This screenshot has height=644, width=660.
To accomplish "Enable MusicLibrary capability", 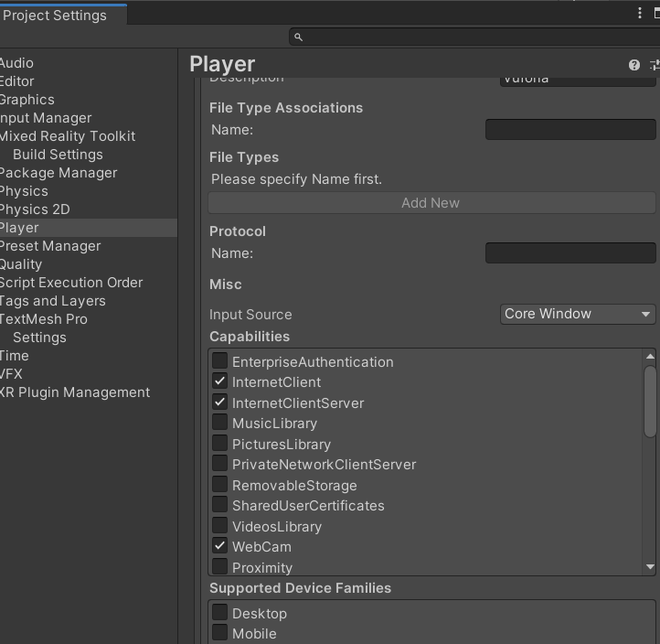I will click(x=219, y=423).
